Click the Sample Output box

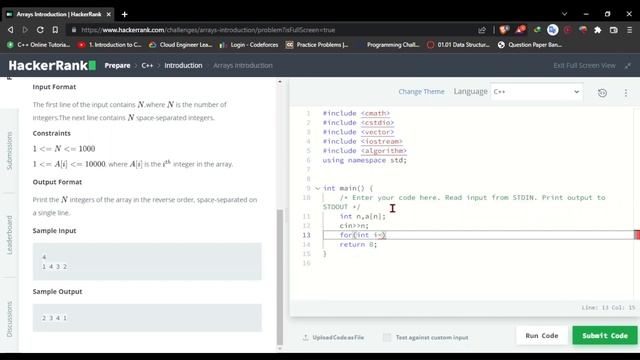147,318
